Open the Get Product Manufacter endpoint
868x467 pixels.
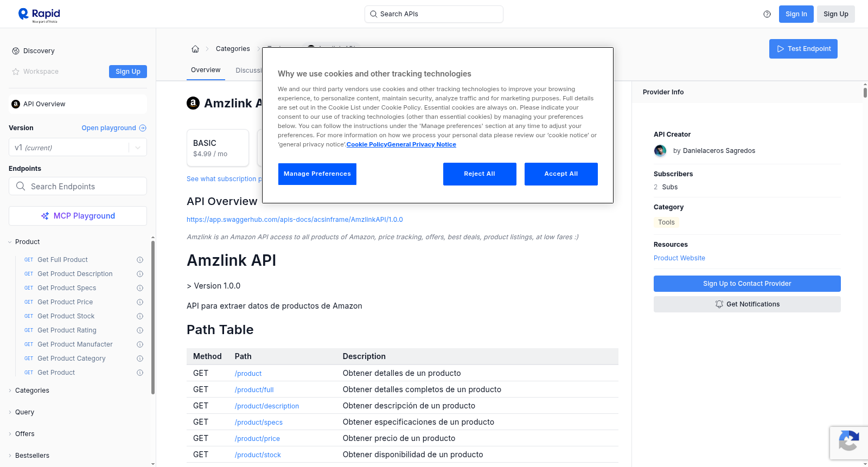75,344
